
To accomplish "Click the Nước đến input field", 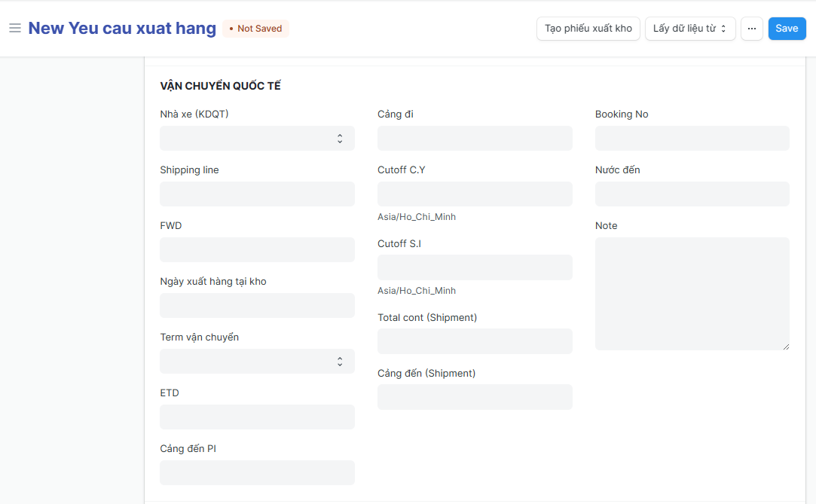I will [x=692, y=194].
